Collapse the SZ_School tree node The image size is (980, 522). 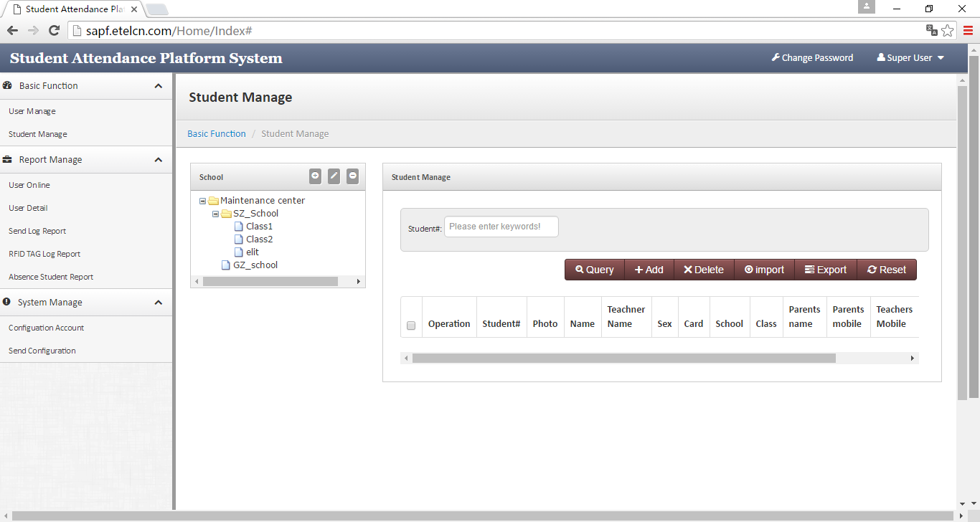tap(216, 214)
